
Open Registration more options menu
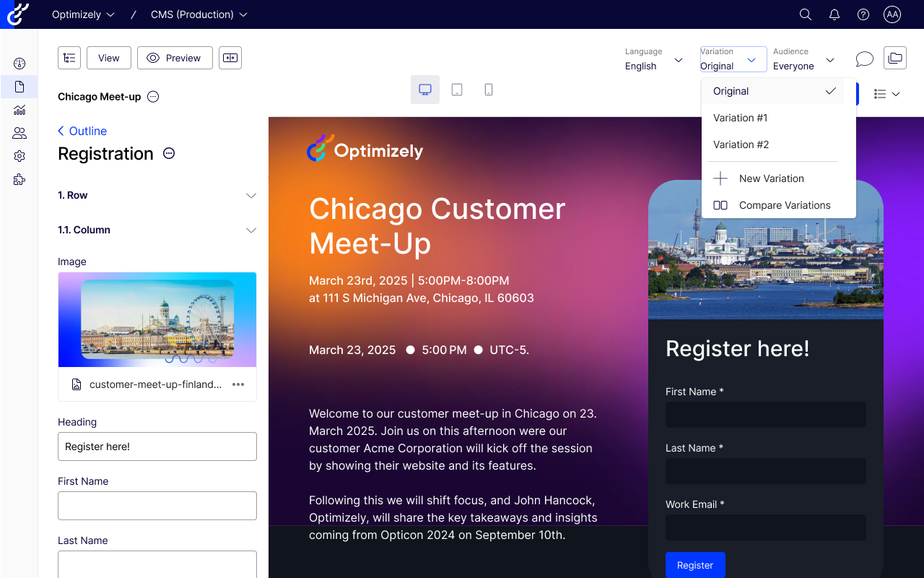[169, 153]
